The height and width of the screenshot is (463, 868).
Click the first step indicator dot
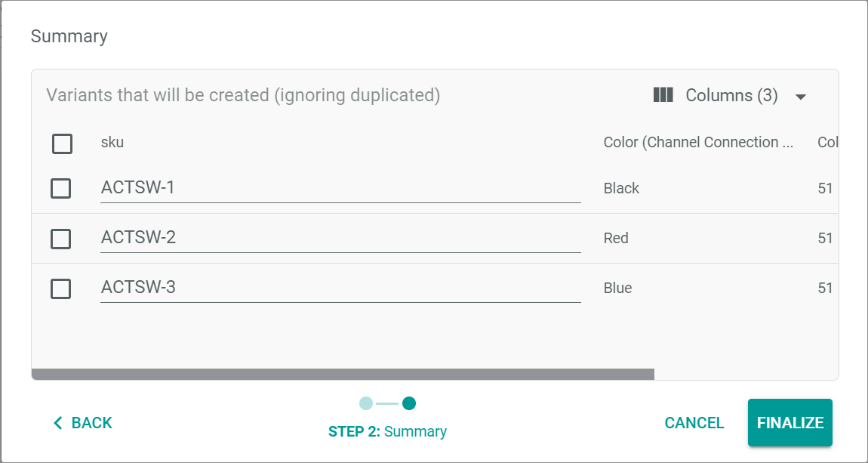[x=366, y=403]
